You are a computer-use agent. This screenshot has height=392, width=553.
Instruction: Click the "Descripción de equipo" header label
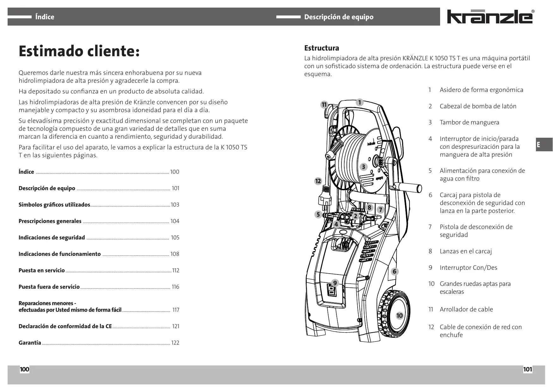[339, 17]
